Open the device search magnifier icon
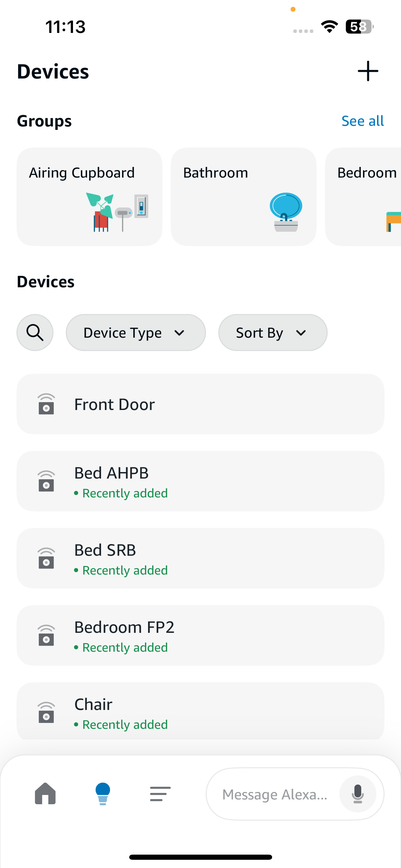 [35, 333]
